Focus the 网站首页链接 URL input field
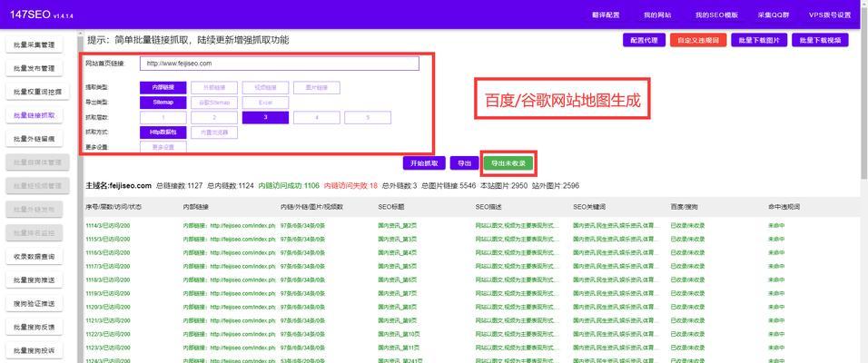The height and width of the screenshot is (363, 868). point(280,64)
